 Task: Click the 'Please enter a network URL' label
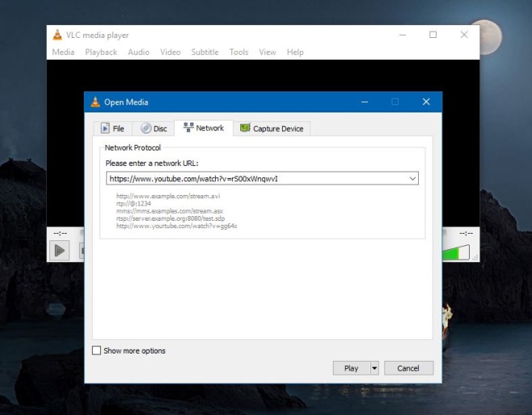[x=152, y=163]
